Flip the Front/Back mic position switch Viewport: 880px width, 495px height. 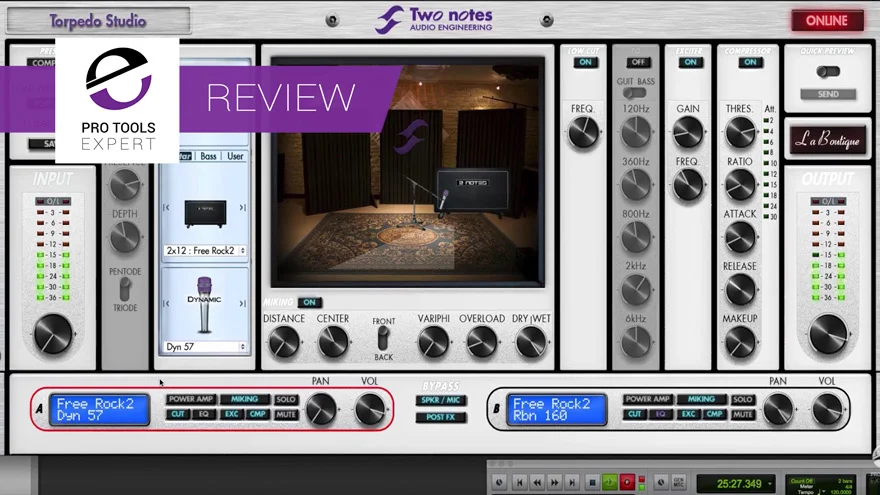[383, 339]
